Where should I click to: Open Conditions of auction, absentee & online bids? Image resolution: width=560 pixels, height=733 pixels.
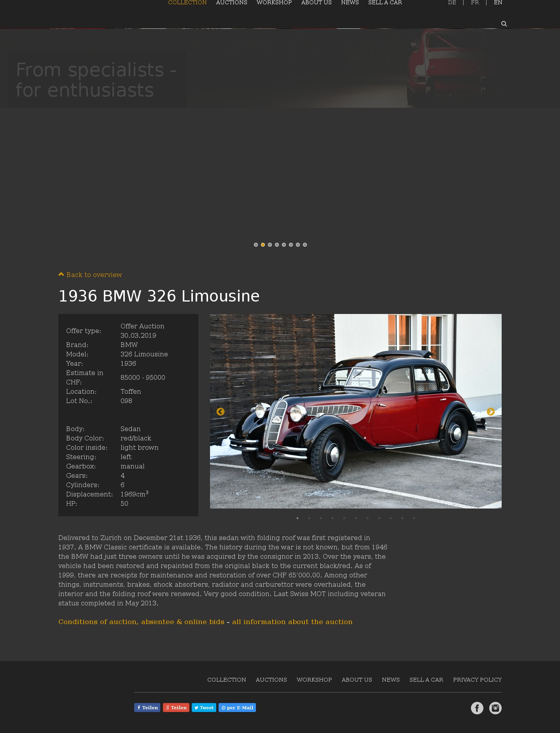[x=141, y=622]
